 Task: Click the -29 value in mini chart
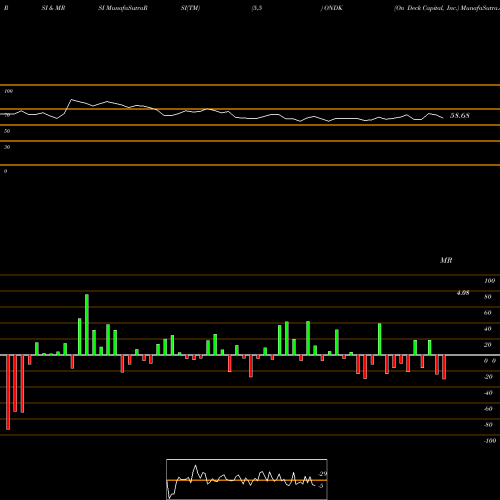(x=322, y=474)
